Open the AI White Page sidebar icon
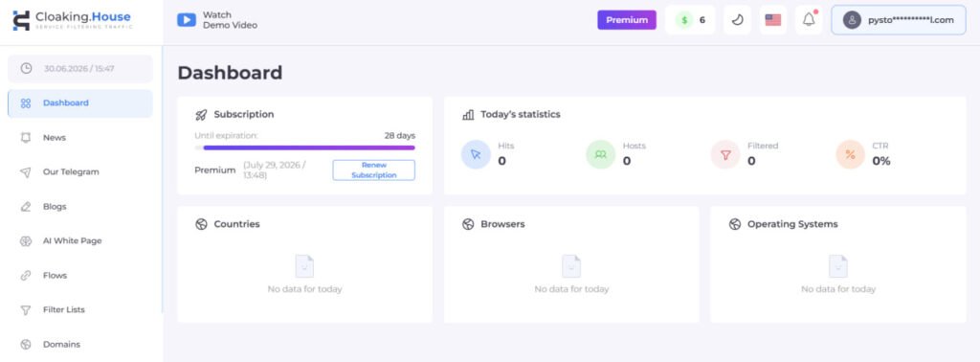The height and width of the screenshot is (362, 980). [26, 240]
